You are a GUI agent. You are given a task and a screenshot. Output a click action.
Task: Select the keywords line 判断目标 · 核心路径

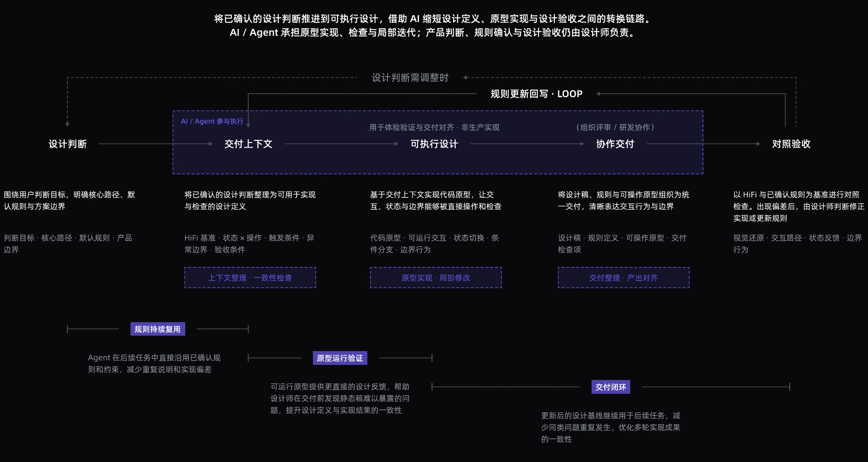68,244
